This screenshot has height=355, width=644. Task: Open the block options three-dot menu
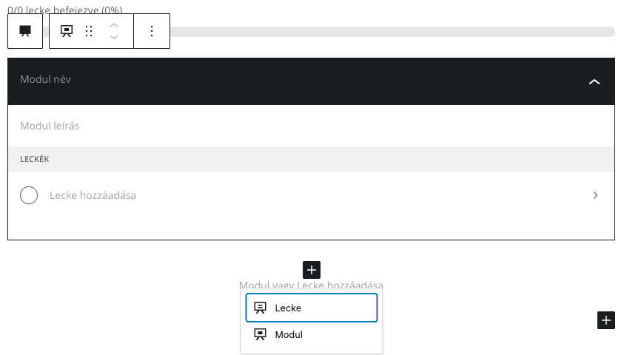pos(152,31)
